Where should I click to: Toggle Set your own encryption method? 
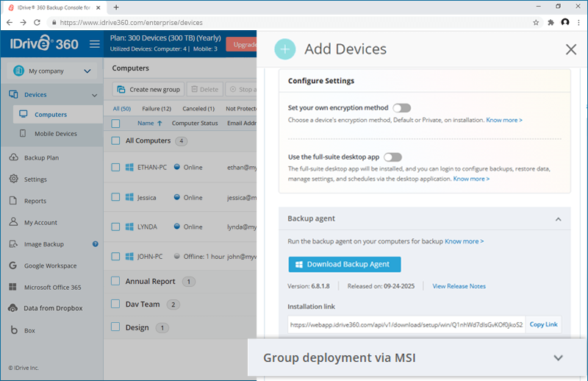click(401, 108)
